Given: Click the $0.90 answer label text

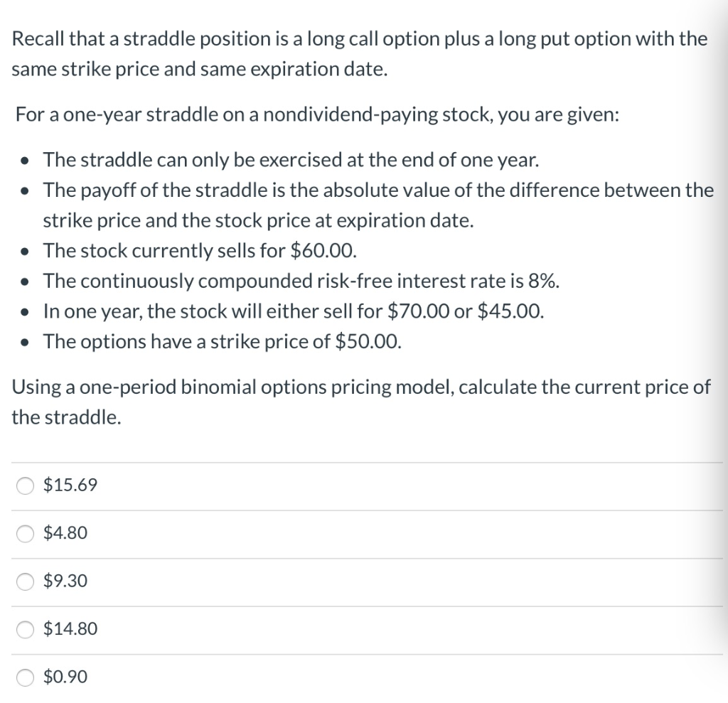Looking at the screenshot, I should pos(64,677).
